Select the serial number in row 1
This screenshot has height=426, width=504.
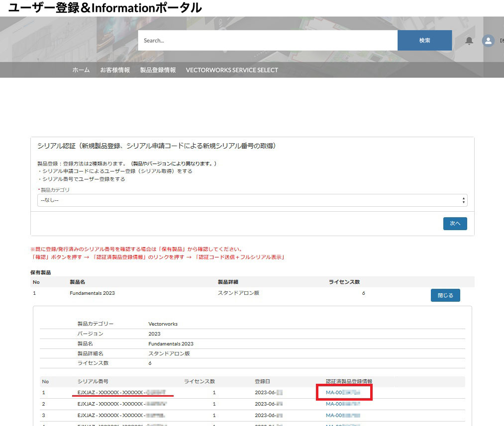(x=121, y=392)
